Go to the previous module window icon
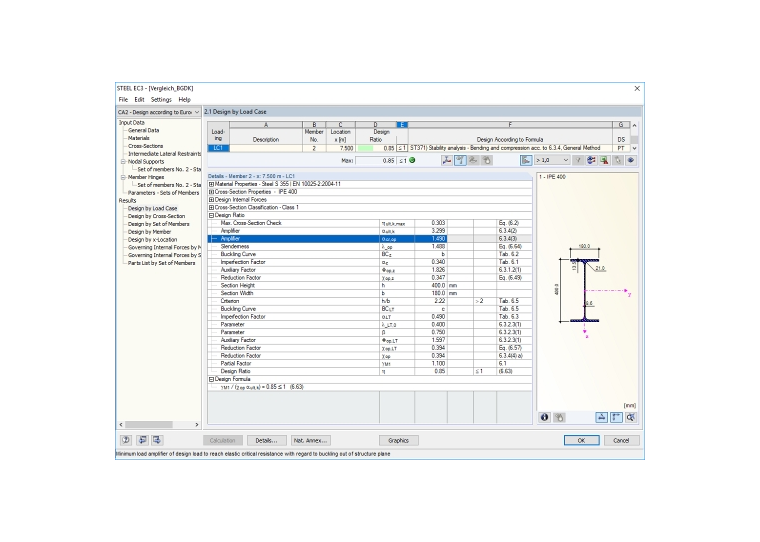This screenshot has height=542, width=760. tap(142, 440)
